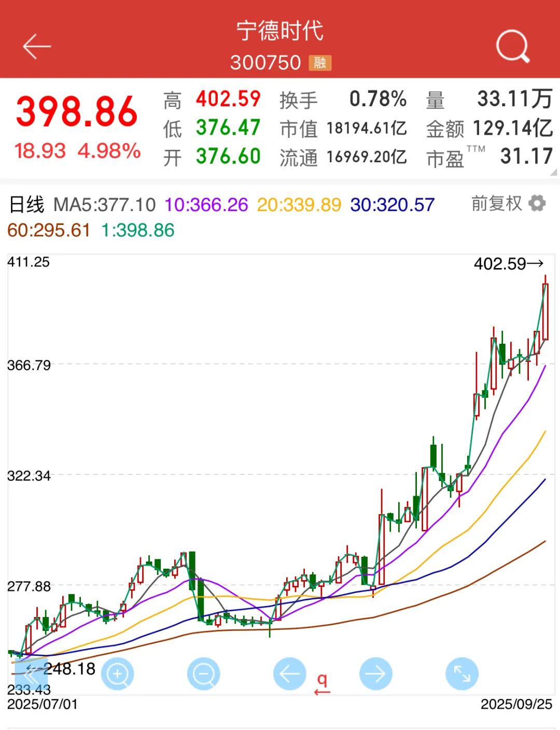Tap the change percent 4.98%
The height and width of the screenshot is (730, 560).
(109, 151)
